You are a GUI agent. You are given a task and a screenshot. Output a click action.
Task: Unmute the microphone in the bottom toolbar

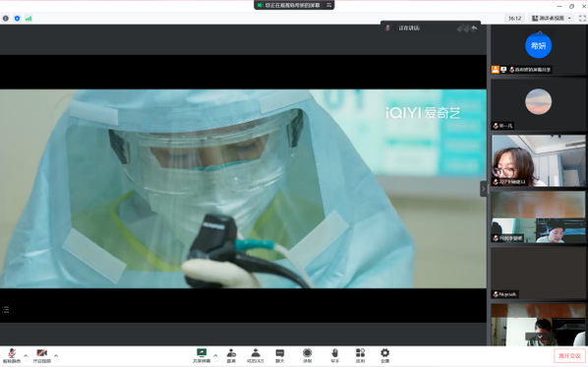point(12,355)
